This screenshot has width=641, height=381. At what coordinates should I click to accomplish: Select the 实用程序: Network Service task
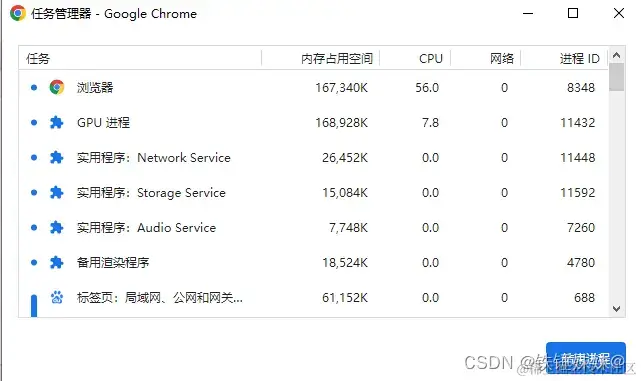coord(314,158)
